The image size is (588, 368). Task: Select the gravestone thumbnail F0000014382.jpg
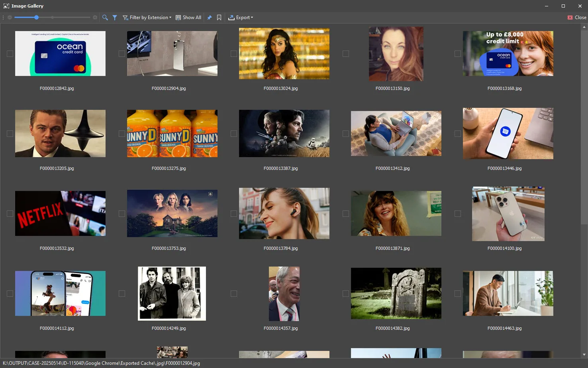[x=396, y=293]
